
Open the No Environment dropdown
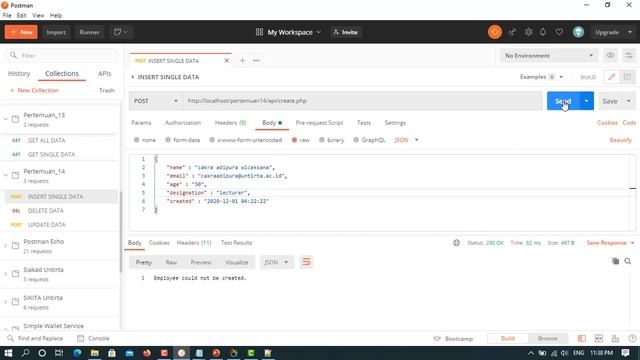point(549,55)
